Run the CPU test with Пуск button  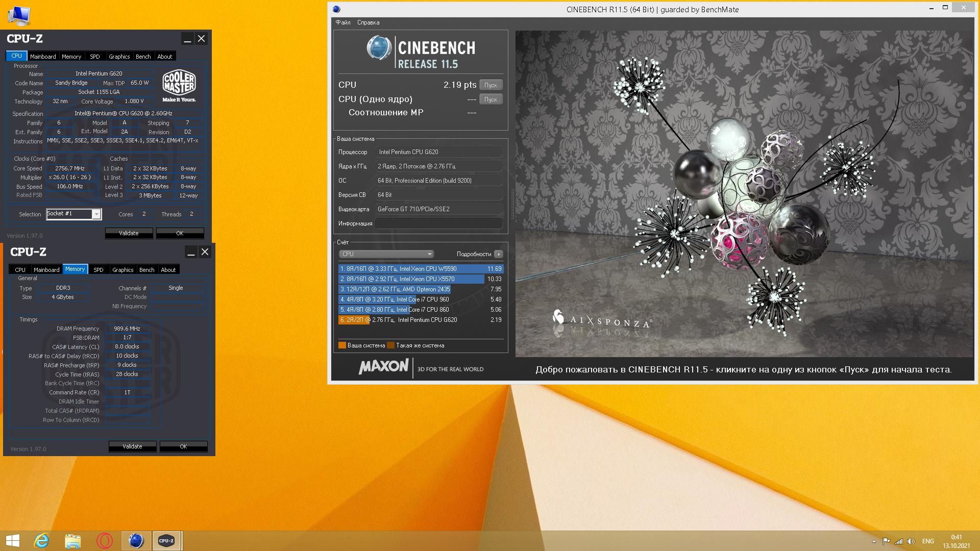click(491, 85)
